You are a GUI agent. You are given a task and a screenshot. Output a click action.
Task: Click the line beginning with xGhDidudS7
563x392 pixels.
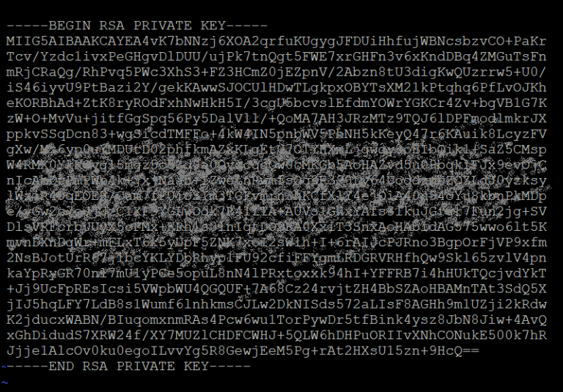click(x=276, y=336)
